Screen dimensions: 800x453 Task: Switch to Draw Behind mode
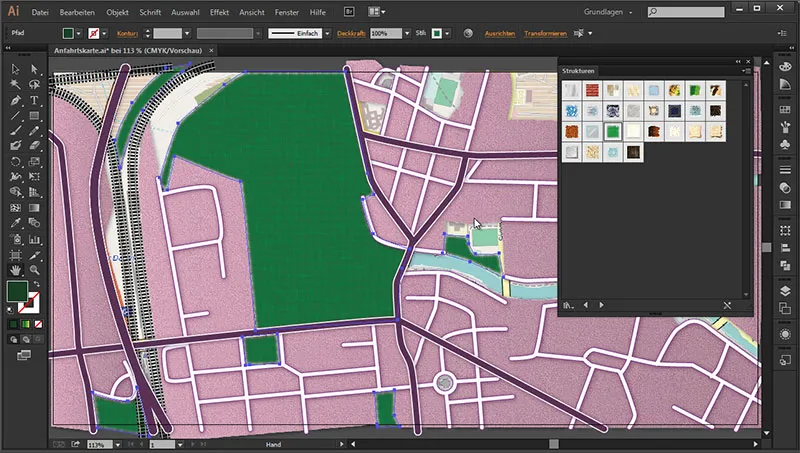(x=26, y=339)
